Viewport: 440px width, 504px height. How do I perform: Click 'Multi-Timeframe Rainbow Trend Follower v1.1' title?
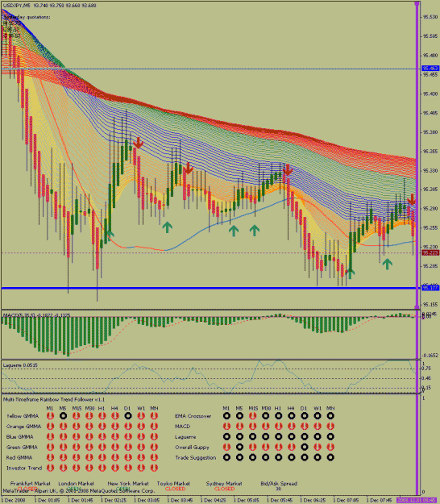coord(54,399)
